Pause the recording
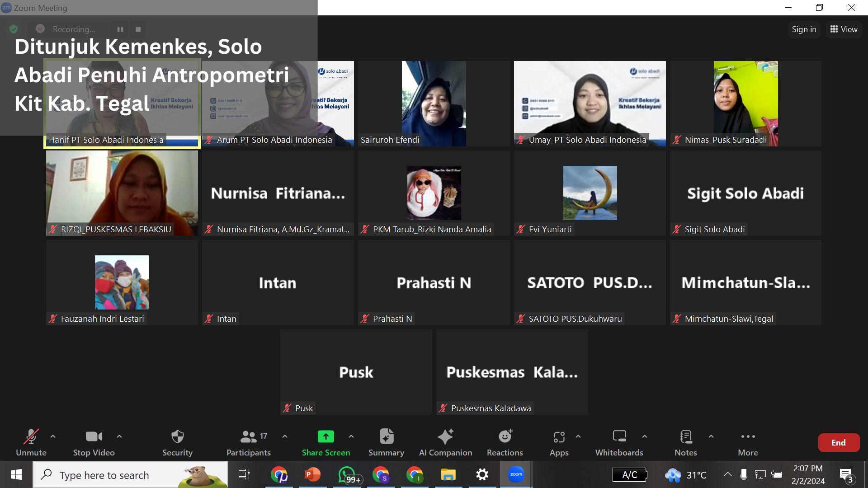The image size is (868, 488). pos(120,29)
